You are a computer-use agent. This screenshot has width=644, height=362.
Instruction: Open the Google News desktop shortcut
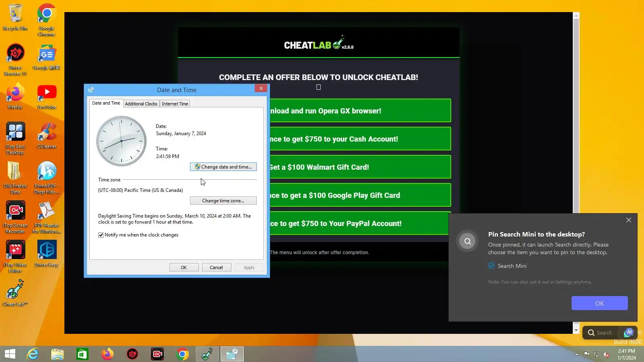pyautogui.click(x=47, y=57)
